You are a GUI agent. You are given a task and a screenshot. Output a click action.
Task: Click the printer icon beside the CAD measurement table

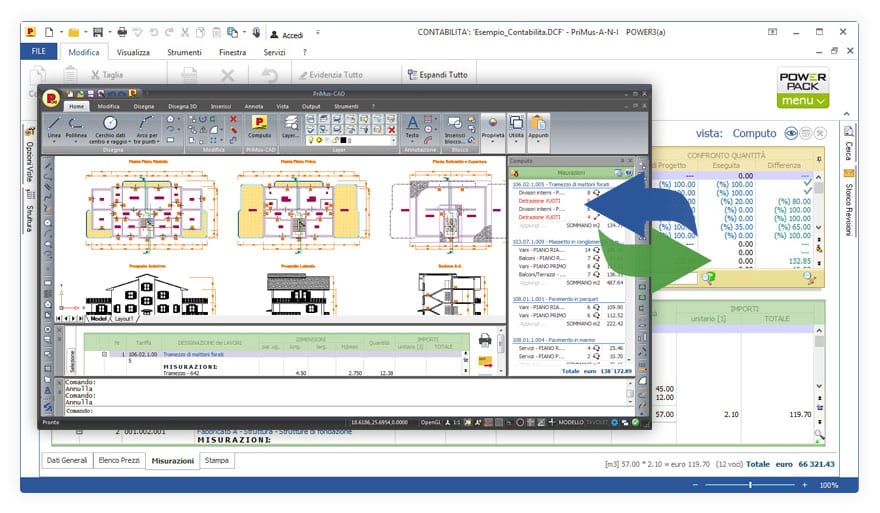[x=485, y=340]
